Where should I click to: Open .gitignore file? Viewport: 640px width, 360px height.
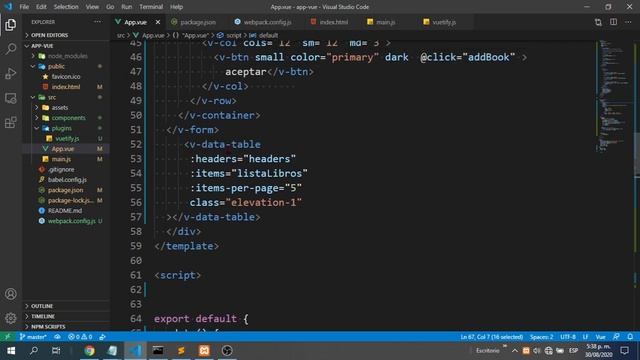tap(61, 169)
